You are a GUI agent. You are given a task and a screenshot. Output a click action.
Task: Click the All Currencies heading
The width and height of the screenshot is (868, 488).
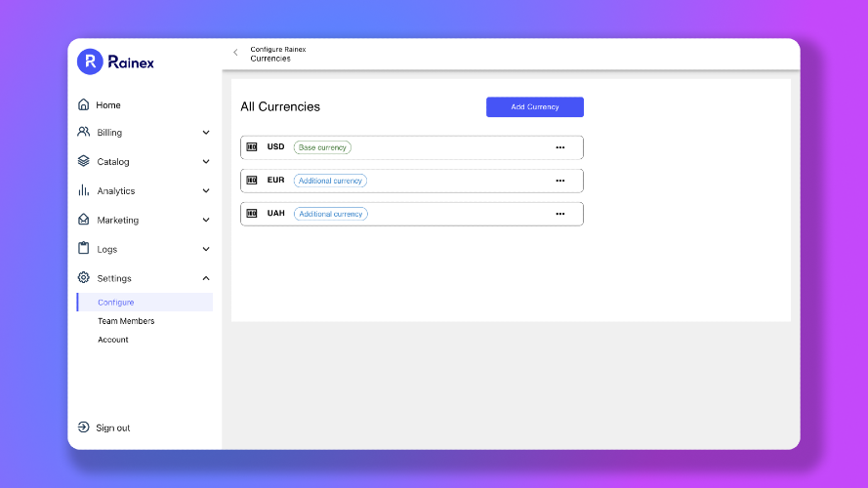[x=280, y=106]
